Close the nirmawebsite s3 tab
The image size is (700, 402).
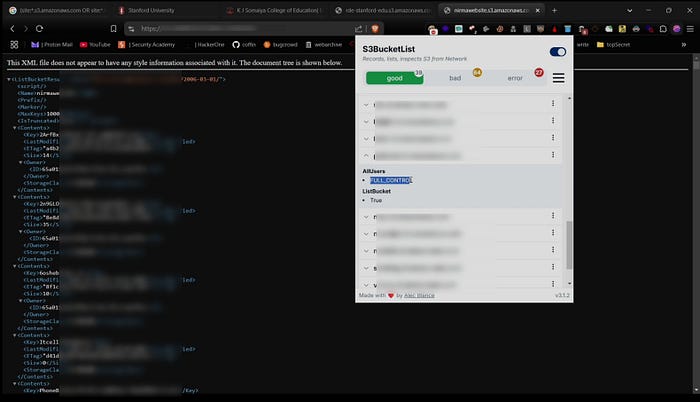pos(538,10)
